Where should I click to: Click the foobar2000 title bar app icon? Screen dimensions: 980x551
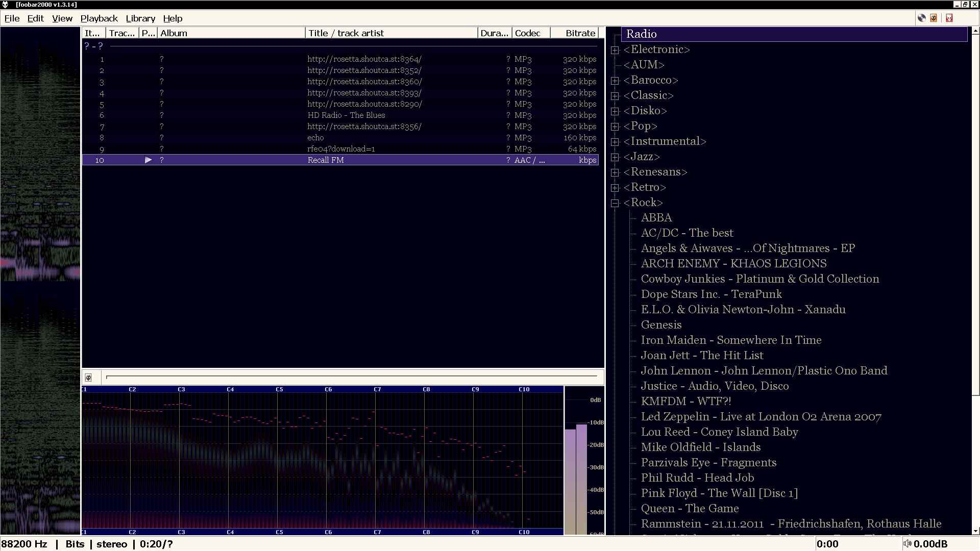(5, 5)
